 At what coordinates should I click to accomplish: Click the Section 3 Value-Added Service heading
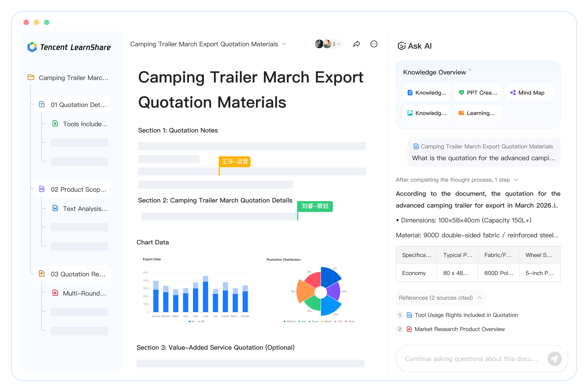pyautogui.click(x=216, y=348)
